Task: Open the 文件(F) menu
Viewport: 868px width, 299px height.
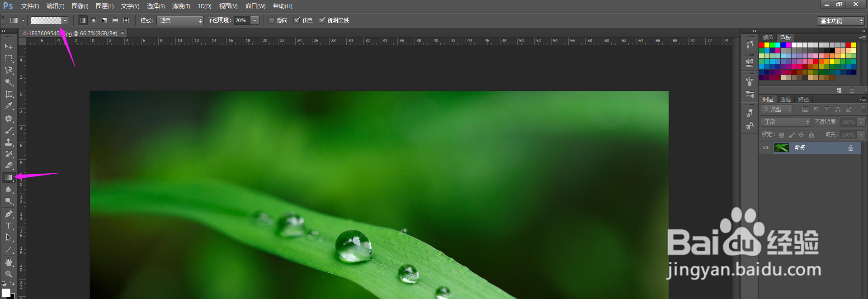Action: (30, 6)
